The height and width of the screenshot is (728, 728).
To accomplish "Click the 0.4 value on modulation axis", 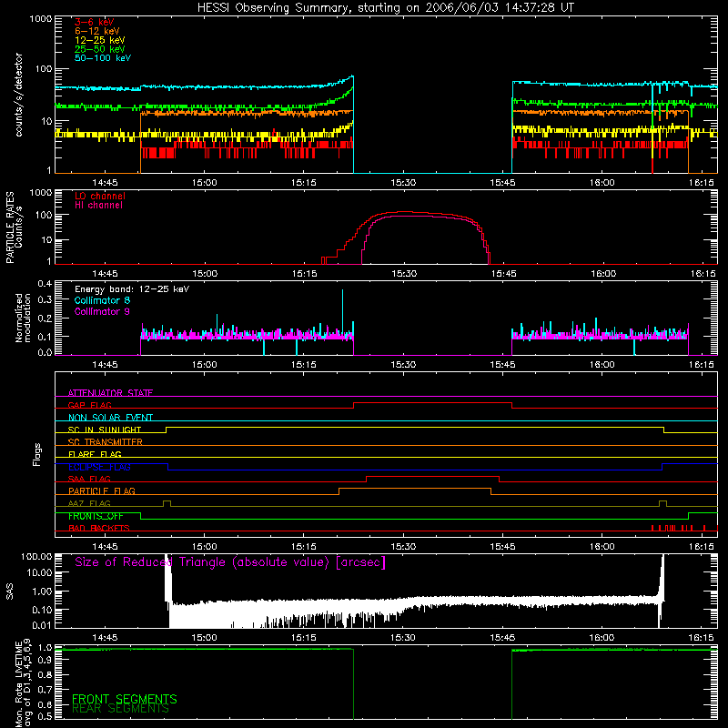I will (x=45, y=283).
